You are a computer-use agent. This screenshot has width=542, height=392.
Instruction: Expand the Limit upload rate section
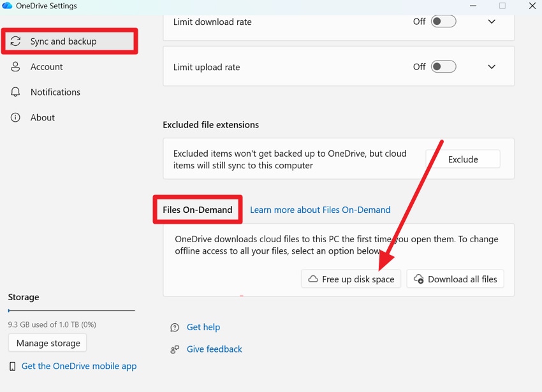492,66
